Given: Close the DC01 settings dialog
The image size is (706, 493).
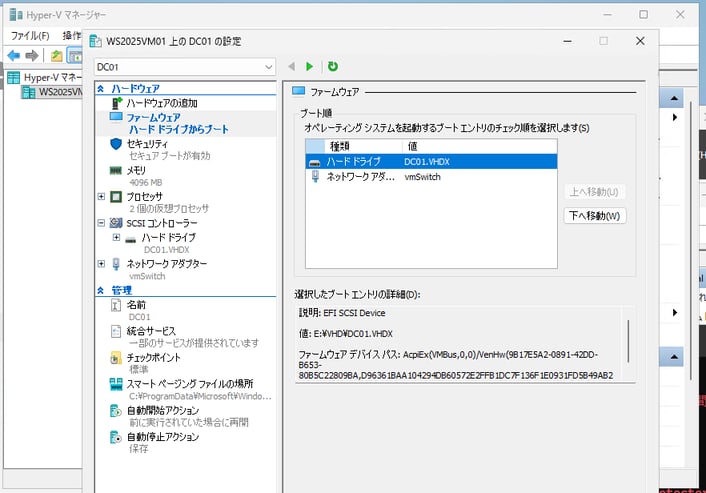Looking at the screenshot, I should (x=640, y=41).
